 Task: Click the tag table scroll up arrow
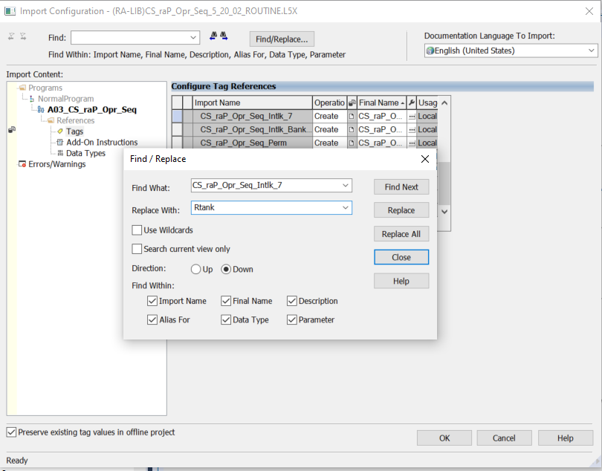[x=444, y=103]
